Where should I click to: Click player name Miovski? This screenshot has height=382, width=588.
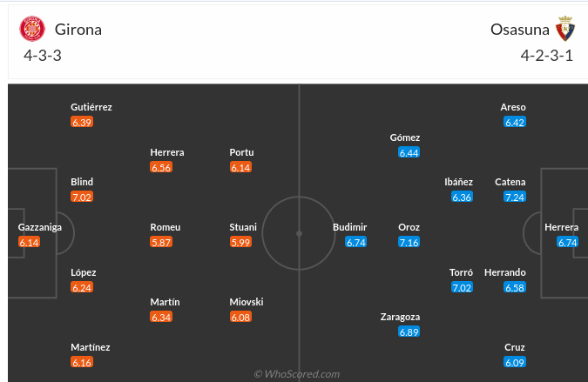247,302
